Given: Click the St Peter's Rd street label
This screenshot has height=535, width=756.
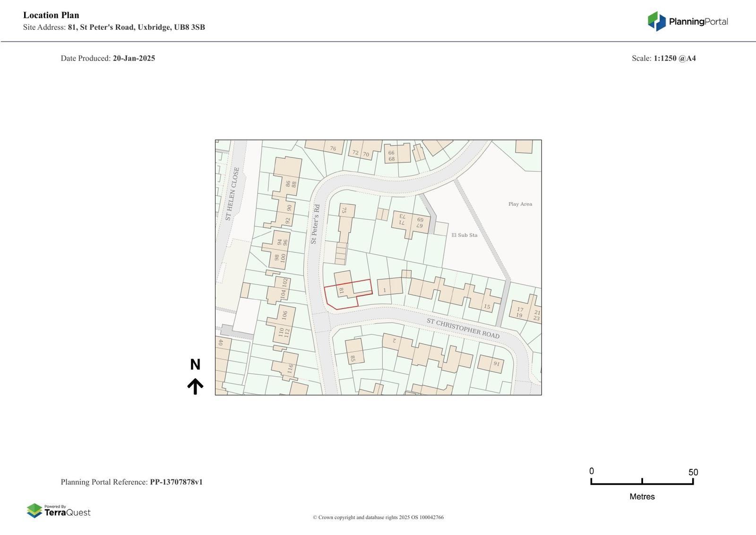Looking at the screenshot, I should pos(315,224).
